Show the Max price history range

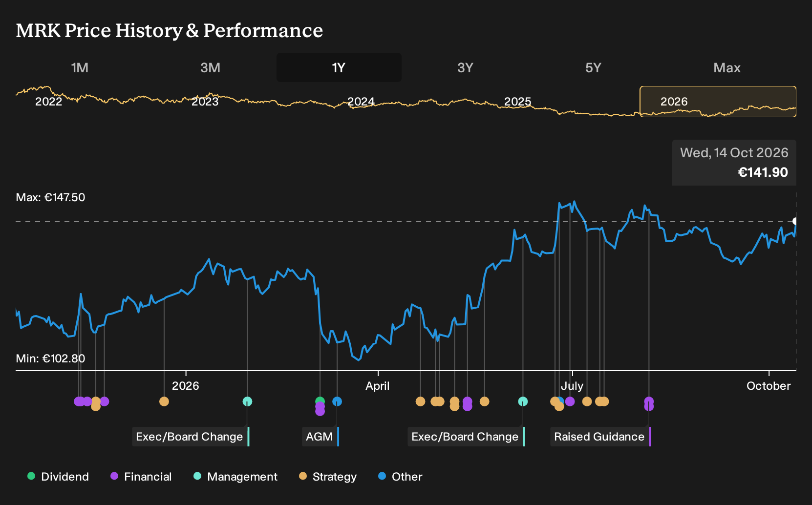click(x=727, y=67)
